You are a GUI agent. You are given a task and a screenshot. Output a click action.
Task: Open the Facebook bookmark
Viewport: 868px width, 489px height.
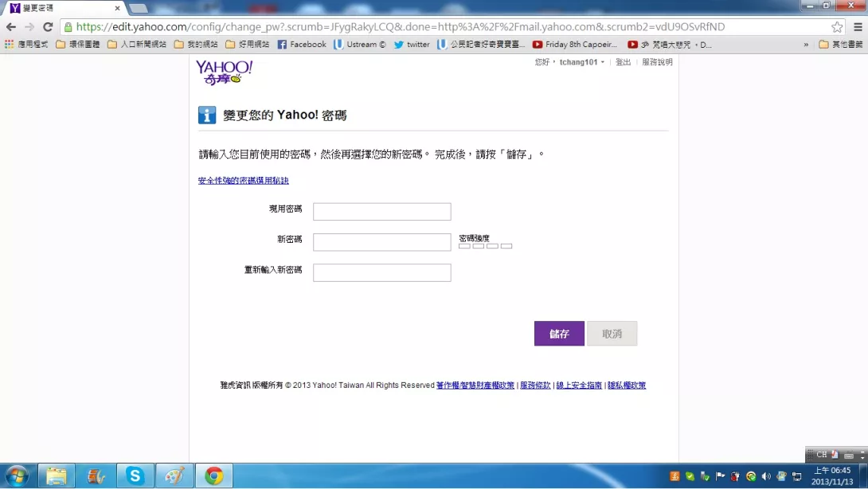(x=302, y=45)
